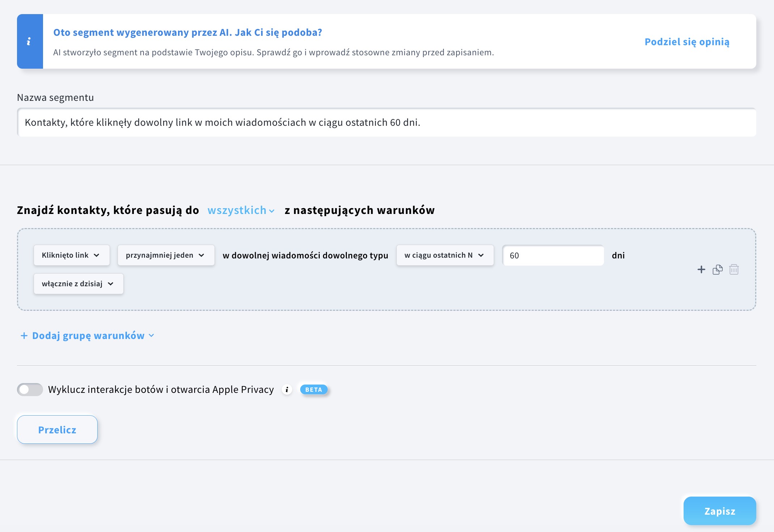Open the Kliknięto link dropdown
This screenshot has height=532, width=774.
click(x=71, y=255)
